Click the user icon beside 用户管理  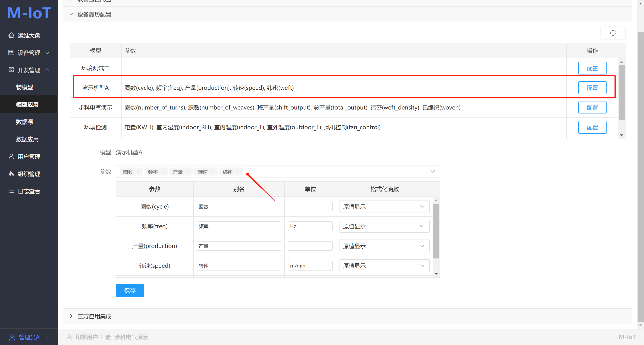tap(11, 157)
